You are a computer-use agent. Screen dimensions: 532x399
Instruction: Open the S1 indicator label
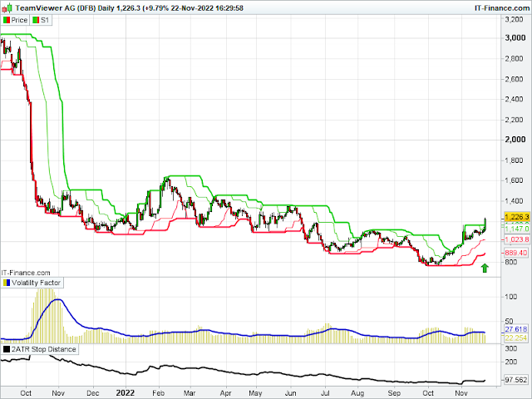click(x=45, y=20)
